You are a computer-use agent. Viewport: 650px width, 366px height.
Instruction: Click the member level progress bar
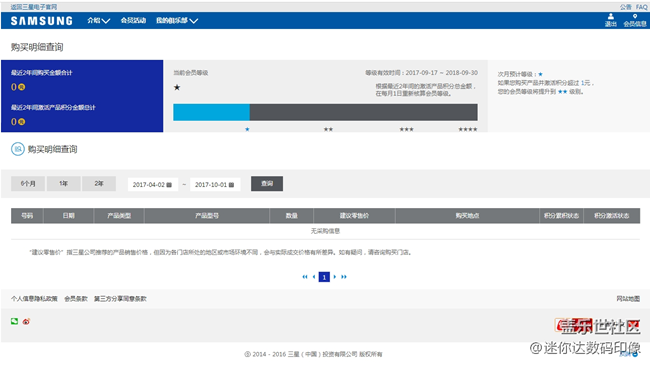tap(325, 112)
